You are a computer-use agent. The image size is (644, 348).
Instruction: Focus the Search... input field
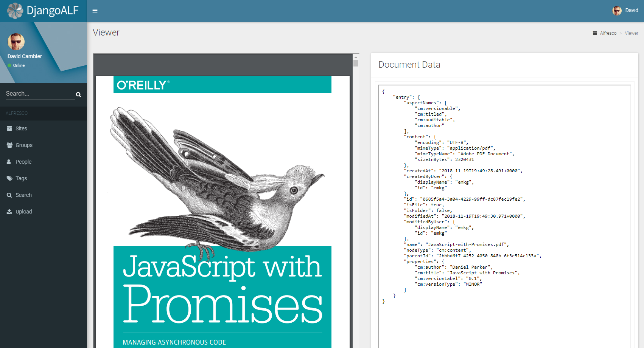(40, 94)
